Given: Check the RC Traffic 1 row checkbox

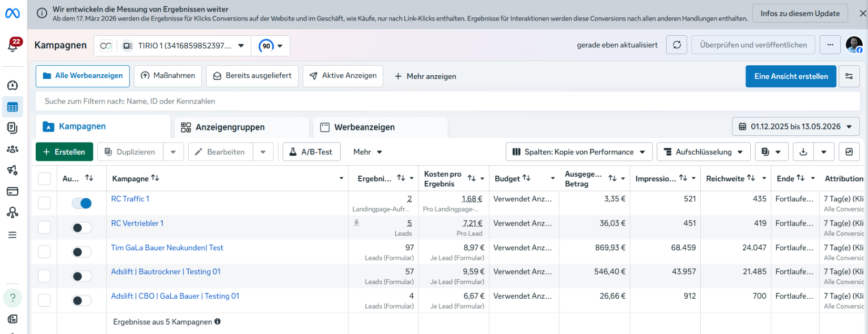Looking at the screenshot, I should pos(44,203).
